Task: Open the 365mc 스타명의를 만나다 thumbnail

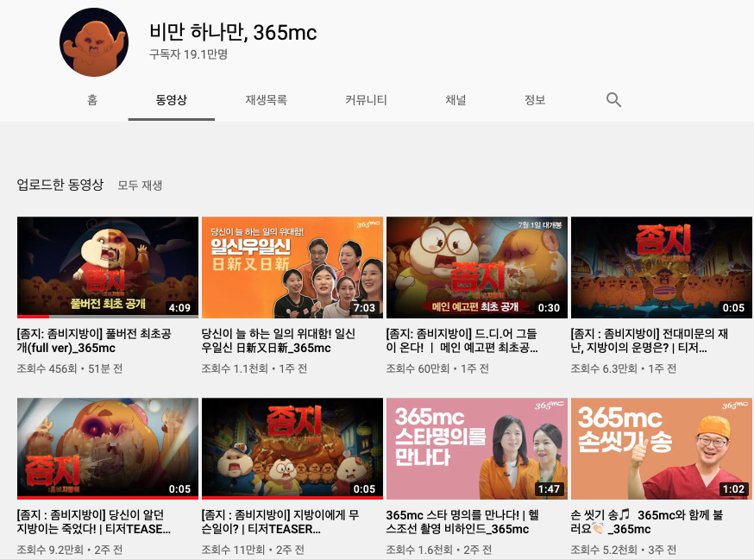Action: click(x=477, y=449)
